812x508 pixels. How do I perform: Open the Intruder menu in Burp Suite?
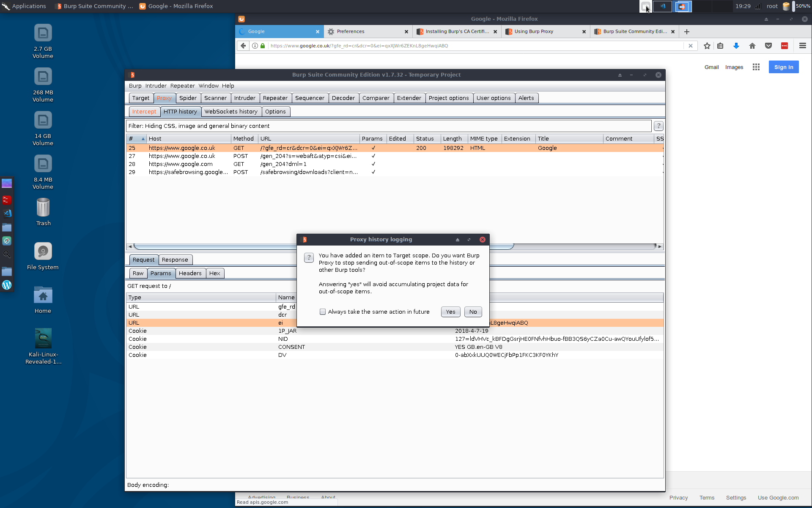pyautogui.click(x=156, y=86)
